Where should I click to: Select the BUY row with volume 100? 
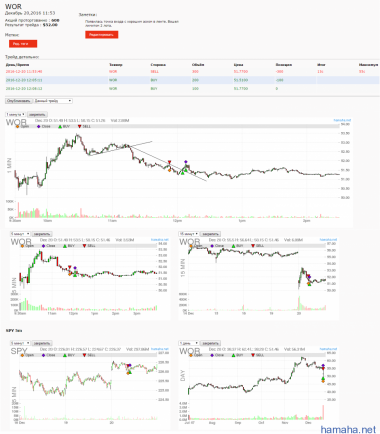coord(192,89)
